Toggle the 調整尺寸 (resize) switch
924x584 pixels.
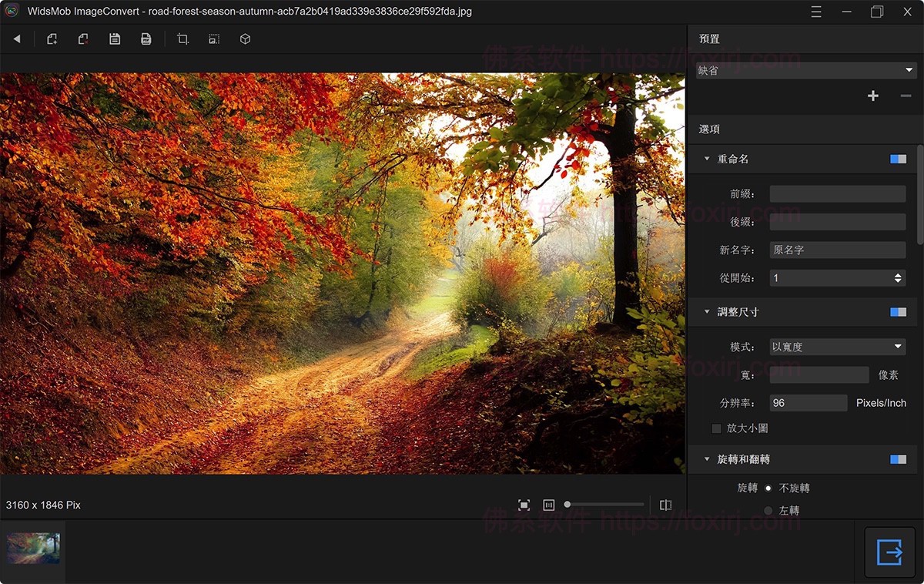(898, 312)
